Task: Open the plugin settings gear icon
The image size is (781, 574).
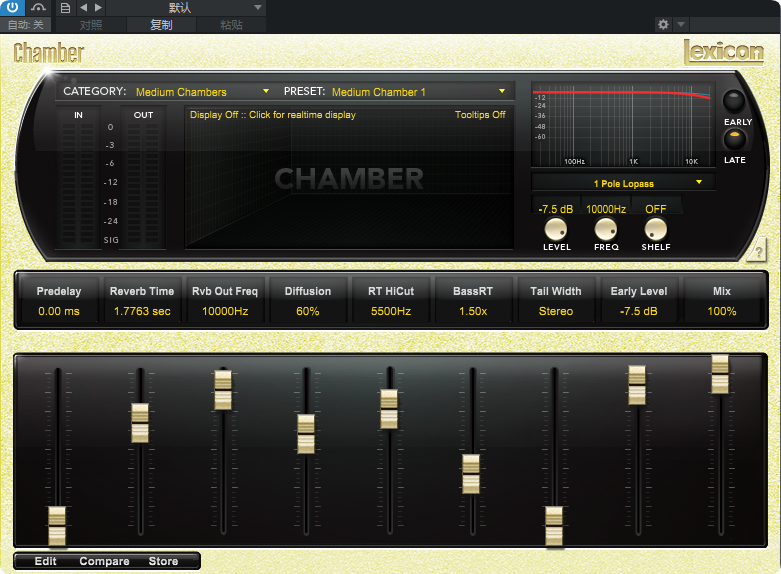Action: click(x=663, y=24)
